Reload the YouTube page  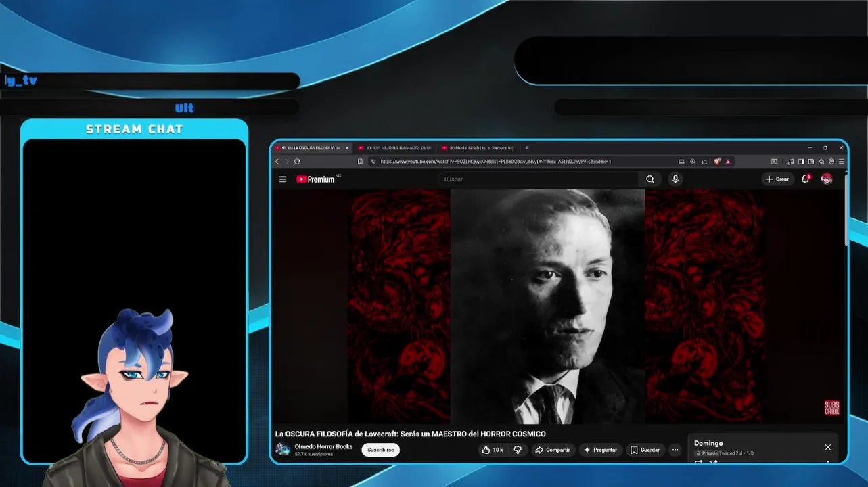297,162
